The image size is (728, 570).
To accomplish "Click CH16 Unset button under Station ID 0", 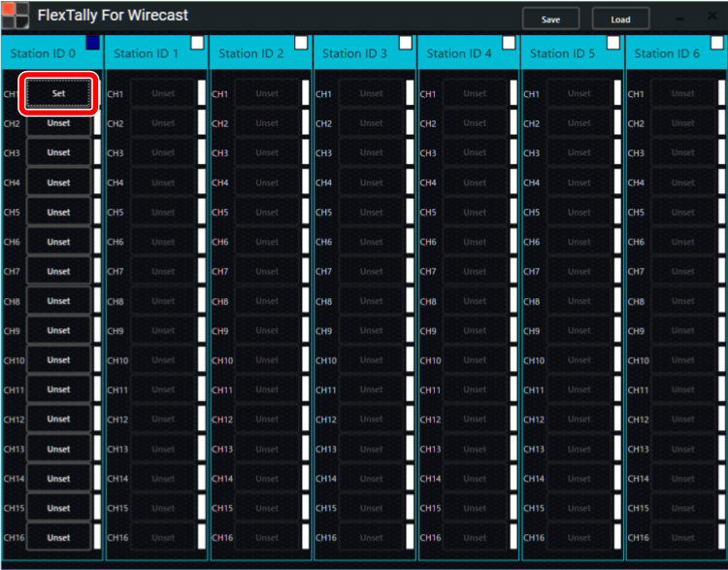I will pyautogui.click(x=58, y=538).
